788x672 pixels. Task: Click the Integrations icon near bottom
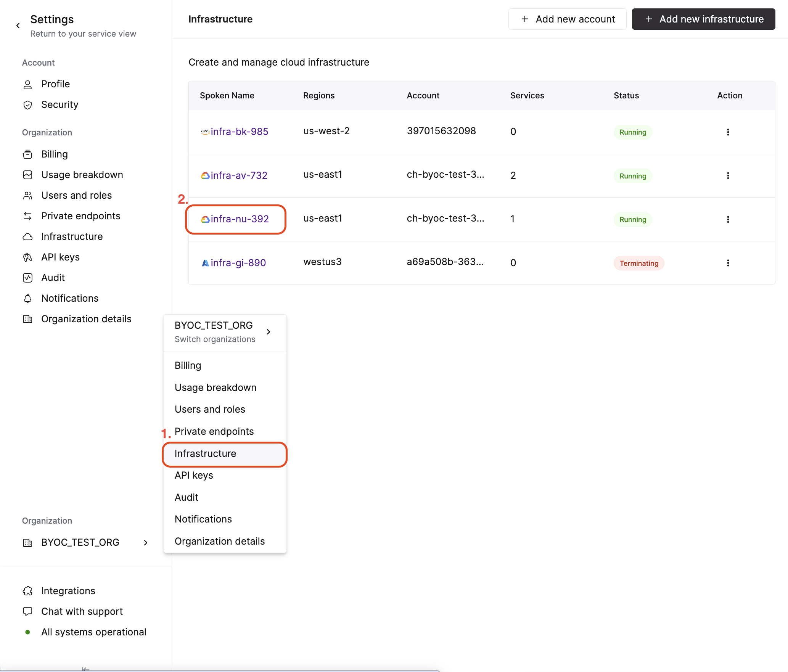tap(27, 590)
